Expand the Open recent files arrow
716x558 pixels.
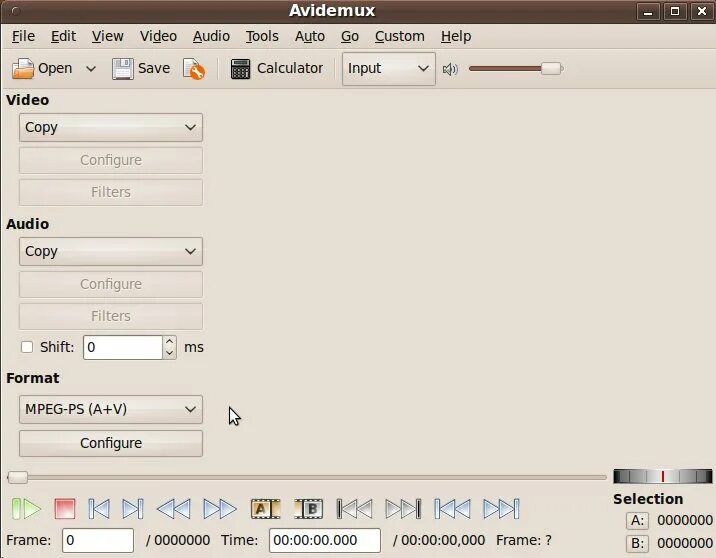91,69
